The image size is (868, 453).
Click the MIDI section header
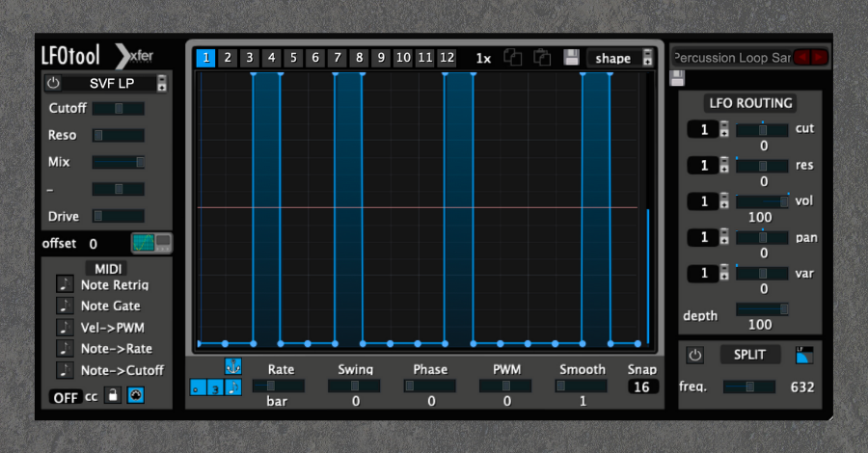click(x=107, y=269)
